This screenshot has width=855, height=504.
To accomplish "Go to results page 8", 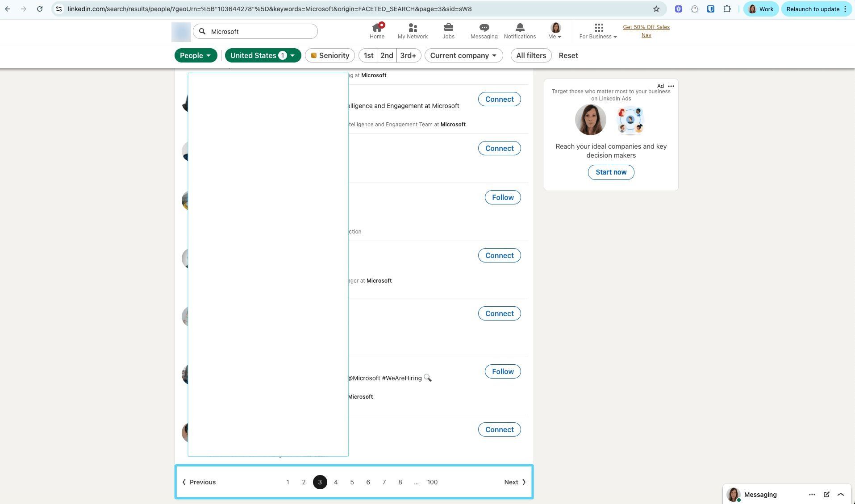I will (400, 482).
